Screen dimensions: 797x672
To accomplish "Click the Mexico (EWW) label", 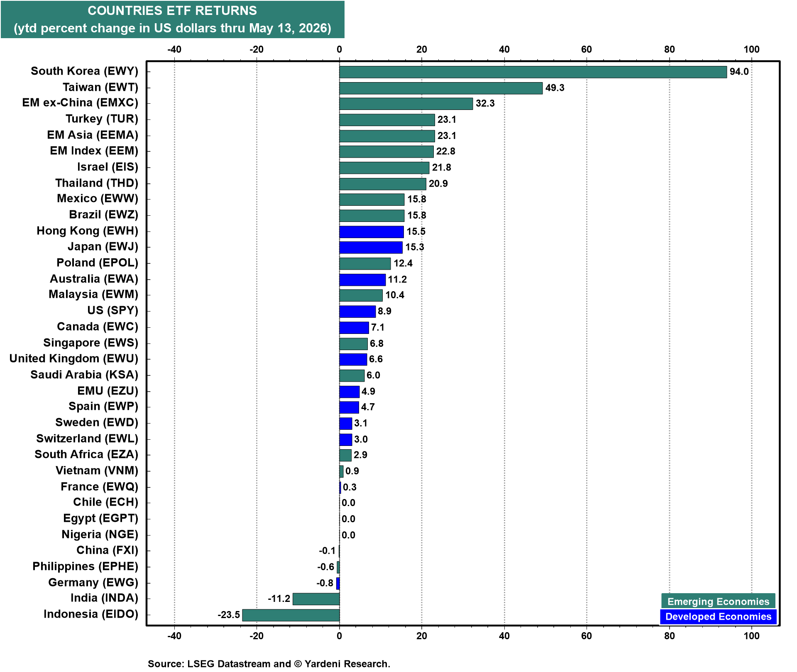I will [x=98, y=199].
